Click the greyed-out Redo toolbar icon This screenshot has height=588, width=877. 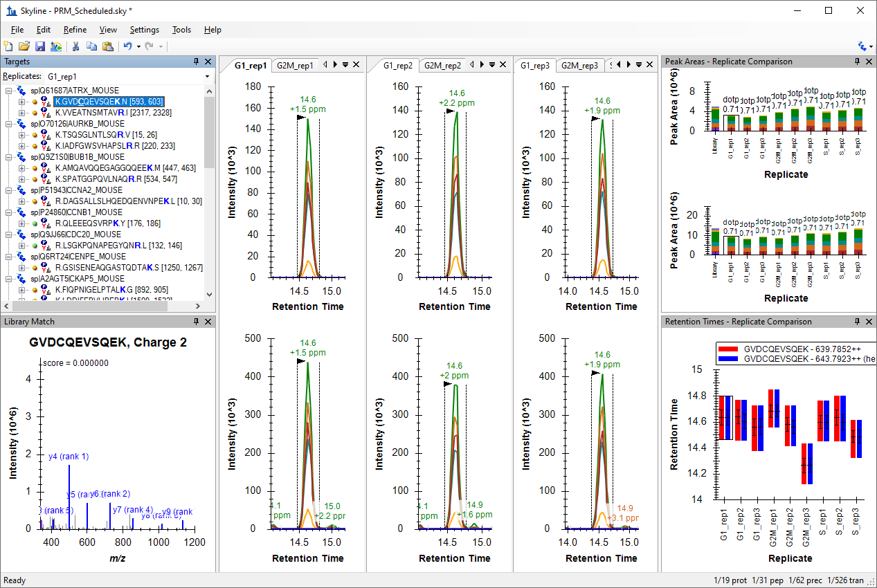pyautogui.click(x=149, y=46)
